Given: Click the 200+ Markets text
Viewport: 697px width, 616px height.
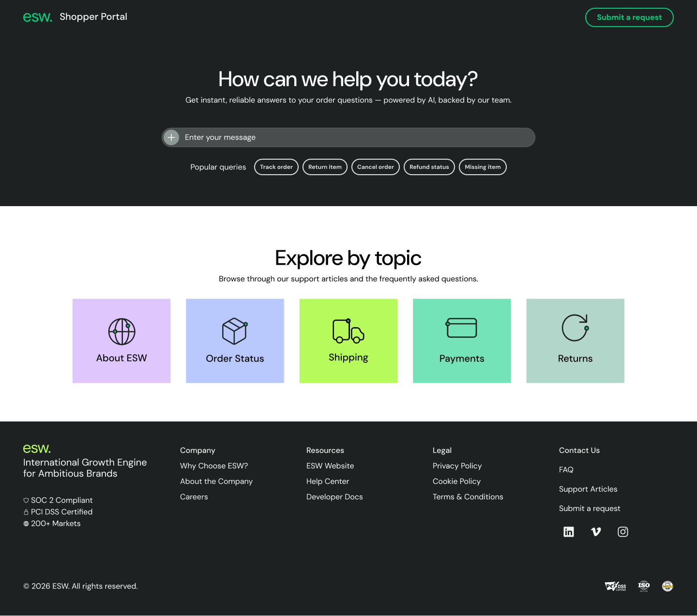Looking at the screenshot, I should pyautogui.click(x=56, y=524).
